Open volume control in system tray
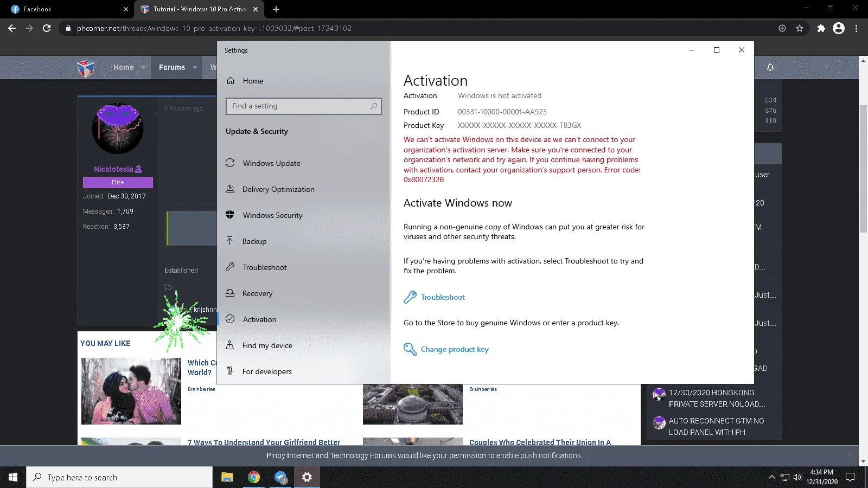 click(x=797, y=477)
